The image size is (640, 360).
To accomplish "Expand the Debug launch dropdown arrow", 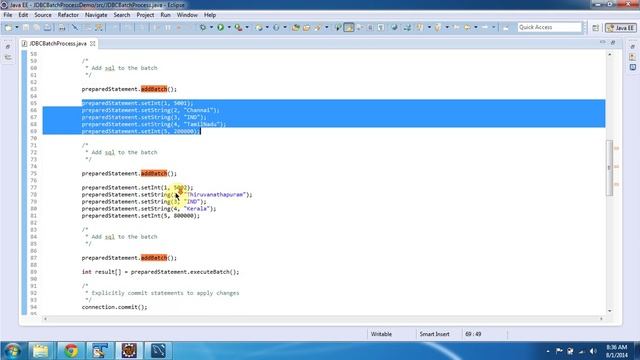I will [211, 27].
